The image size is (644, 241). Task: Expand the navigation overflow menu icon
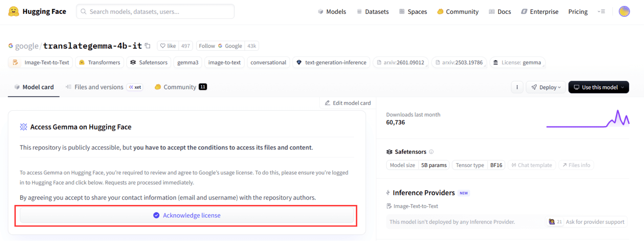pos(601,12)
